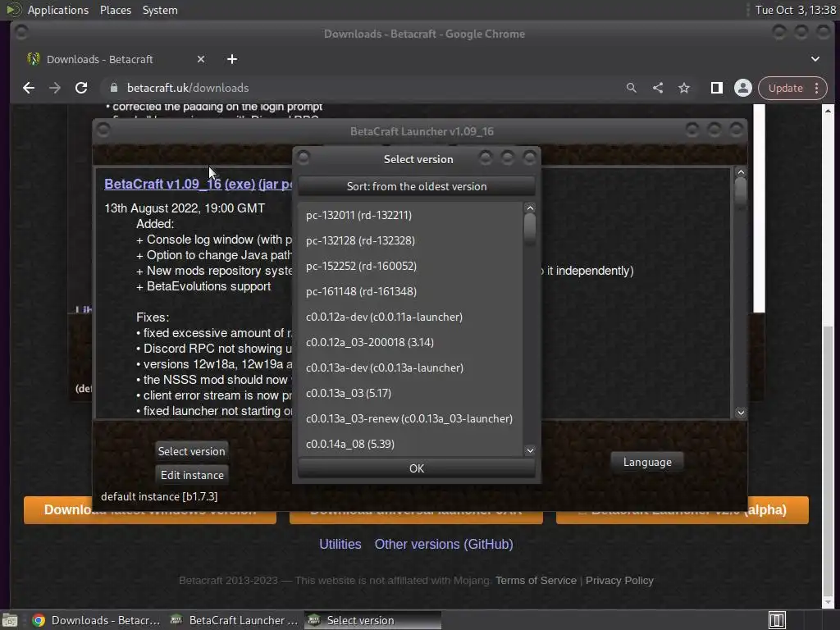Image resolution: width=840 pixels, height=630 pixels.
Task: Select version pc-132011 (rd-132211)
Action: pyautogui.click(x=409, y=215)
